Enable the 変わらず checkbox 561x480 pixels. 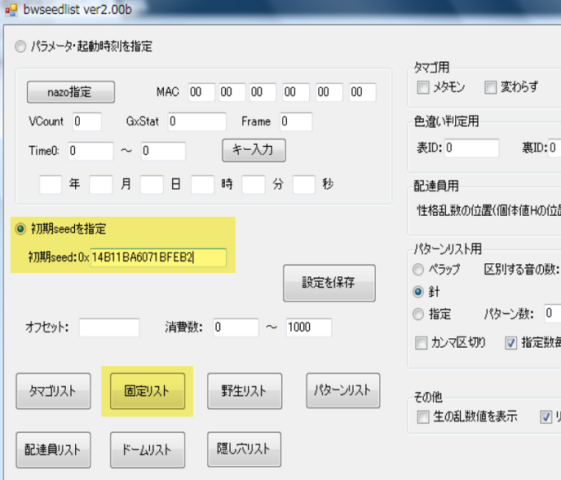coord(491,87)
